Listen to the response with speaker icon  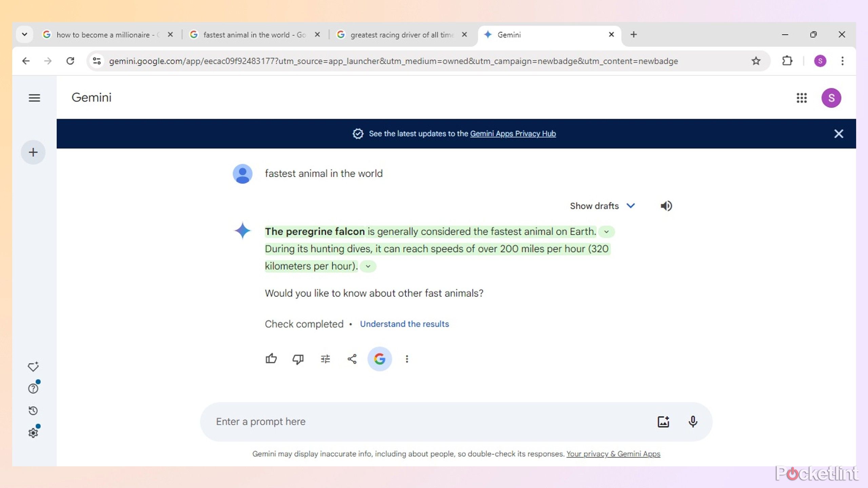click(666, 206)
